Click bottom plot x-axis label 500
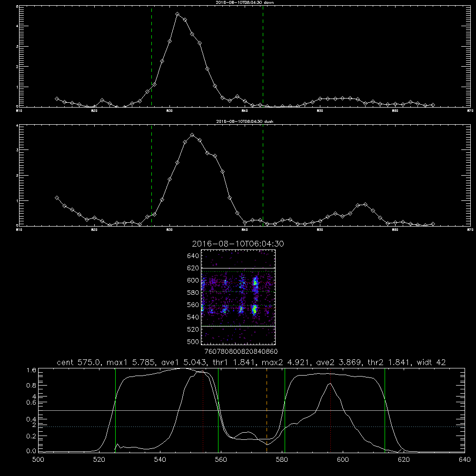 (38, 460)
